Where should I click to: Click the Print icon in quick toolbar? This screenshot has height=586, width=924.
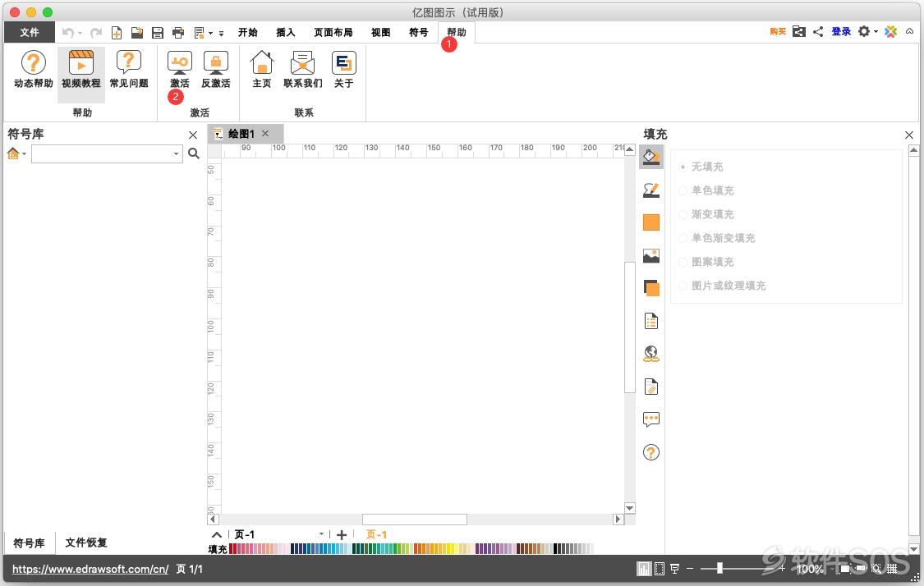[178, 32]
